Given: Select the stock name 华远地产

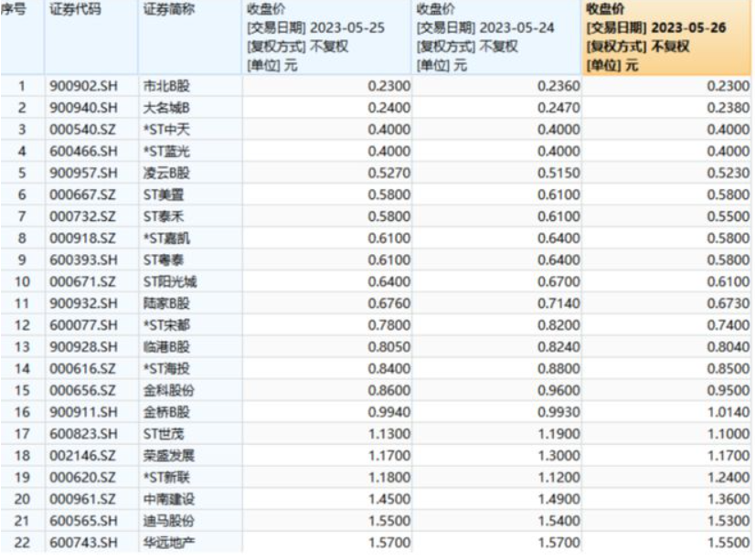Looking at the screenshot, I should [x=169, y=543].
